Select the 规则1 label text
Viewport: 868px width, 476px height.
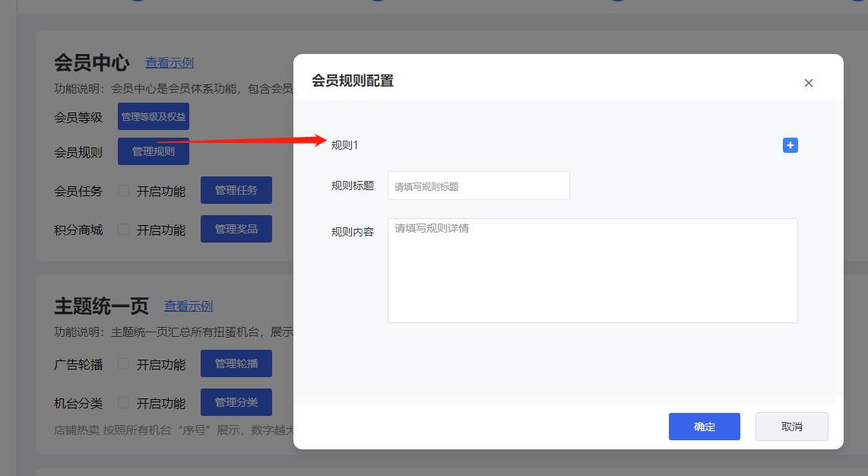coord(344,145)
